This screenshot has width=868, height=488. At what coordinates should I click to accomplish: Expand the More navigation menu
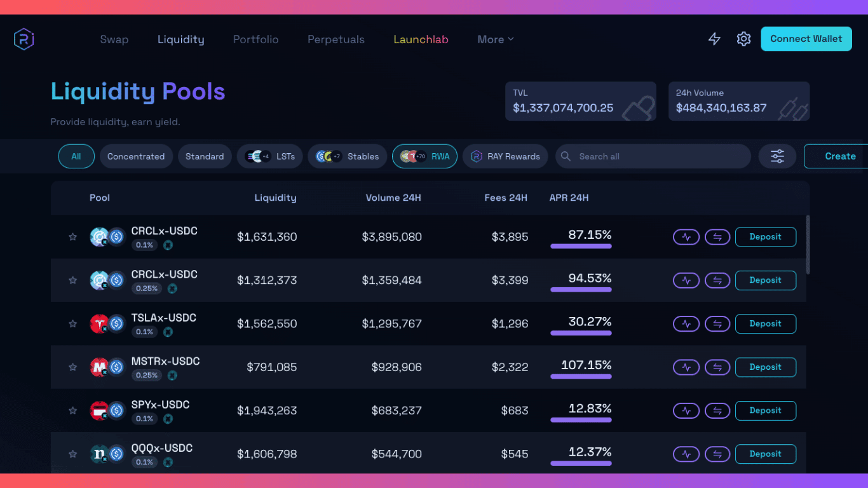495,39
